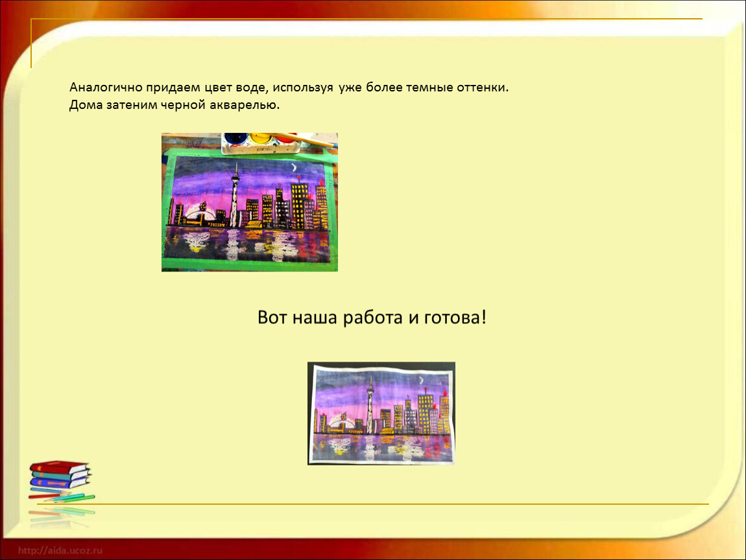
Task: Click the 'Вот наша работа и готова!' heading
Action: [x=372, y=318]
